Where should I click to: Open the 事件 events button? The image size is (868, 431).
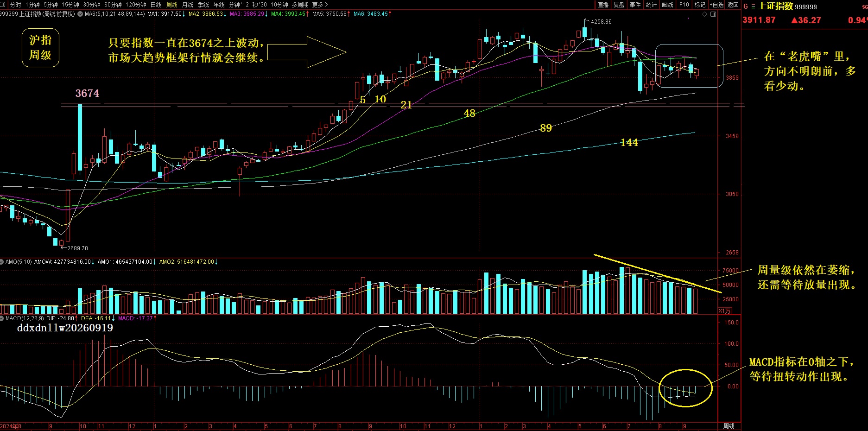pyautogui.click(x=635, y=5)
